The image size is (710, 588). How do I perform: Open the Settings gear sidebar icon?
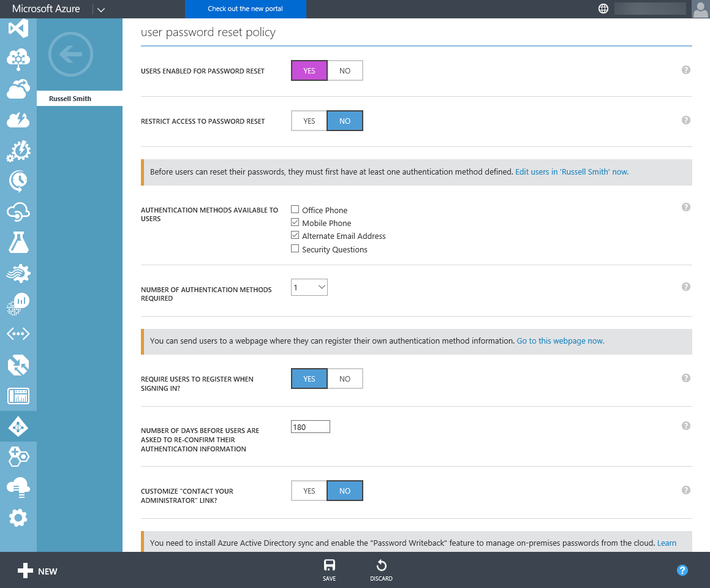tap(18, 518)
